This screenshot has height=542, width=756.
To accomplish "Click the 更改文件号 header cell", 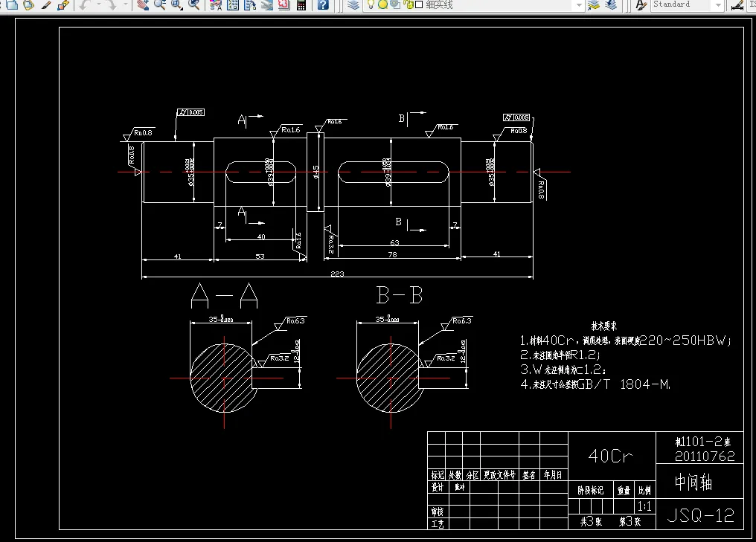I will tap(499, 475).
